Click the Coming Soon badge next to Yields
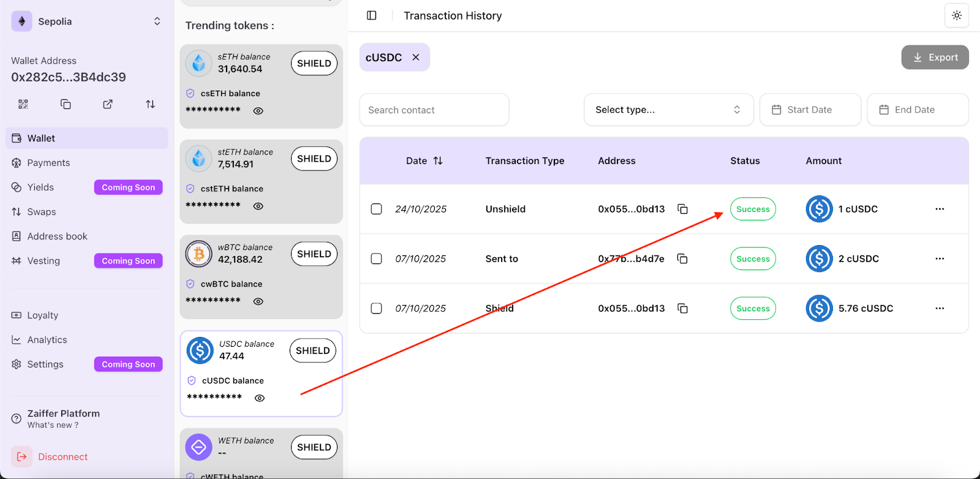The width and height of the screenshot is (980, 479). [x=129, y=187]
